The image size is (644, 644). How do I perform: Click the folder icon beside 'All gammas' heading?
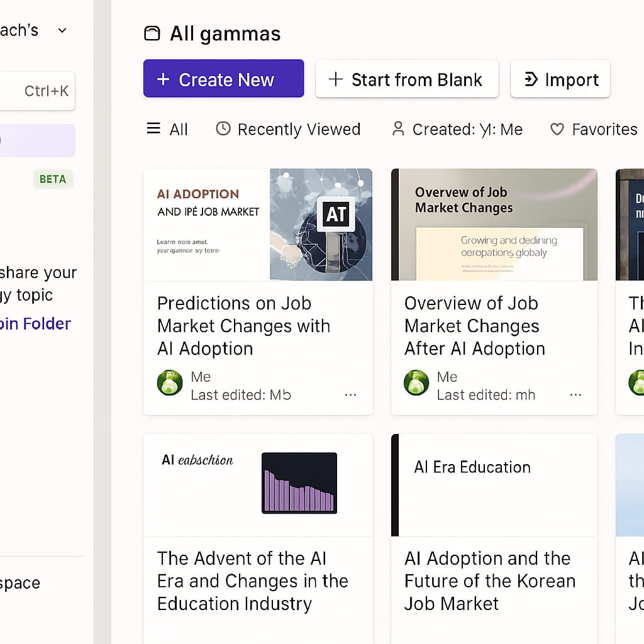[152, 33]
